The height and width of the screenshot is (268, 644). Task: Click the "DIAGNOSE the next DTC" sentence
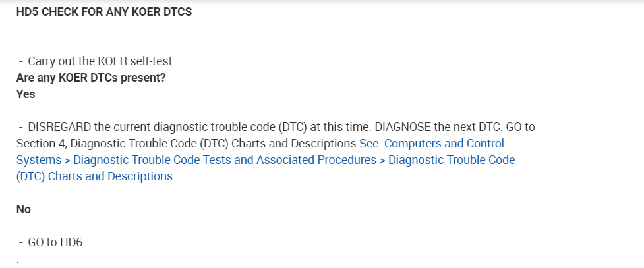tap(430, 126)
